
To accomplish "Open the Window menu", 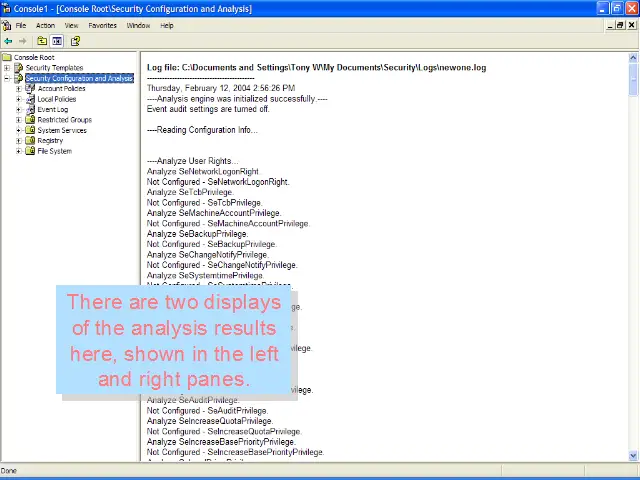I will click(x=138, y=25).
